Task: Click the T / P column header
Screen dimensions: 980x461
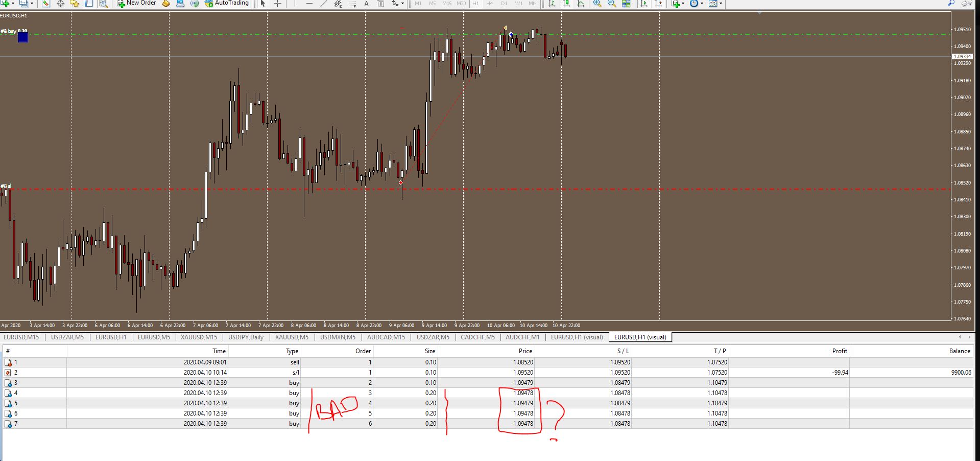Action: pos(680,351)
